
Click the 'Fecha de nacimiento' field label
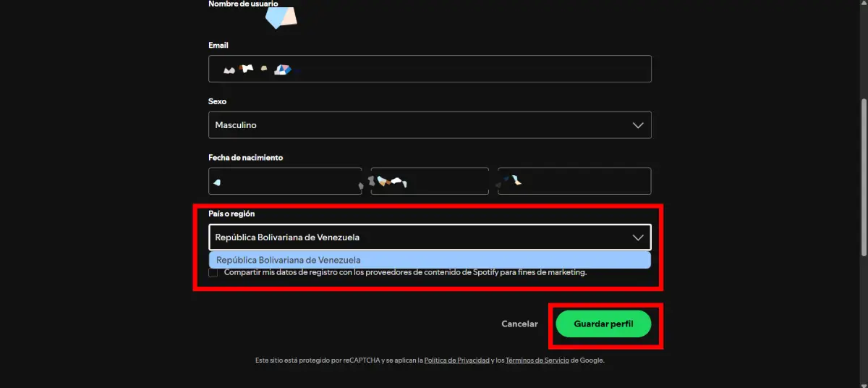coord(245,158)
